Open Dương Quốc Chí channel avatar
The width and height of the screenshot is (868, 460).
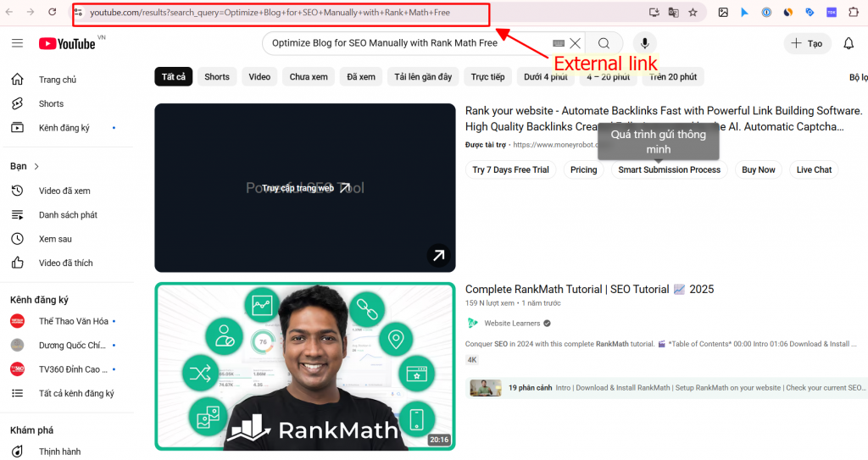(x=17, y=345)
